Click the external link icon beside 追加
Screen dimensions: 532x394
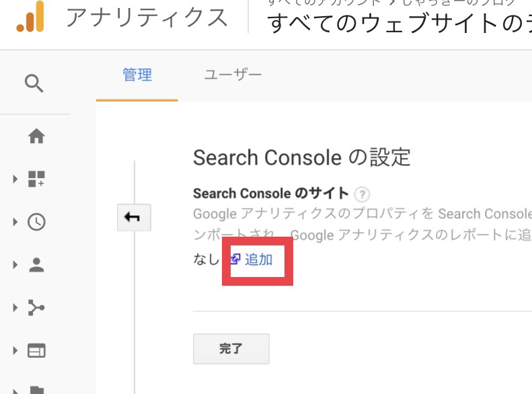coord(235,259)
